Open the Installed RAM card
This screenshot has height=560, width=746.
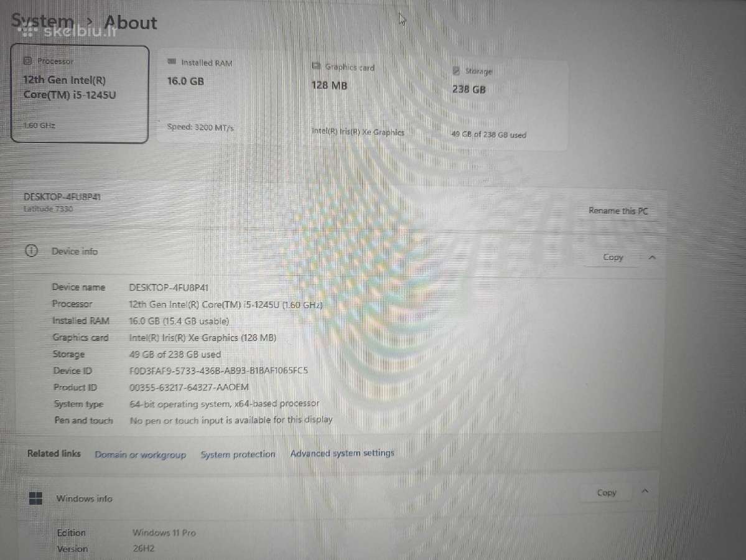pyautogui.click(x=228, y=95)
